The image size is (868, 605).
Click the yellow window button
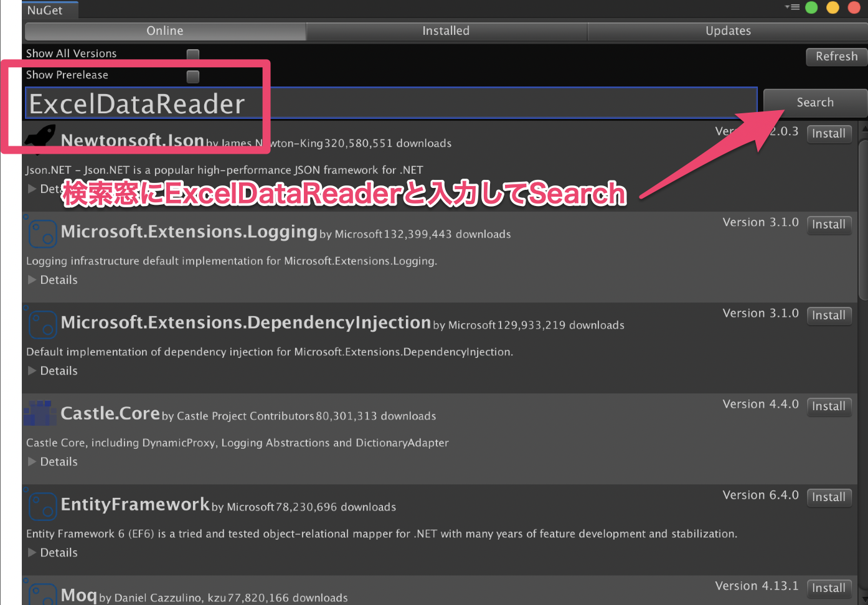[x=833, y=7]
